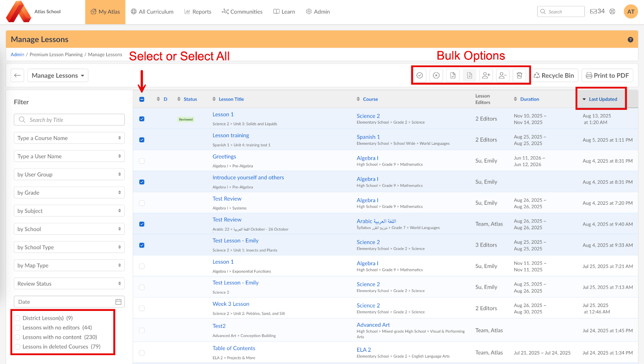This screenshot has width=644, height=364.
Task: Click the trash delete bulk icon
Action: point(520,76)
